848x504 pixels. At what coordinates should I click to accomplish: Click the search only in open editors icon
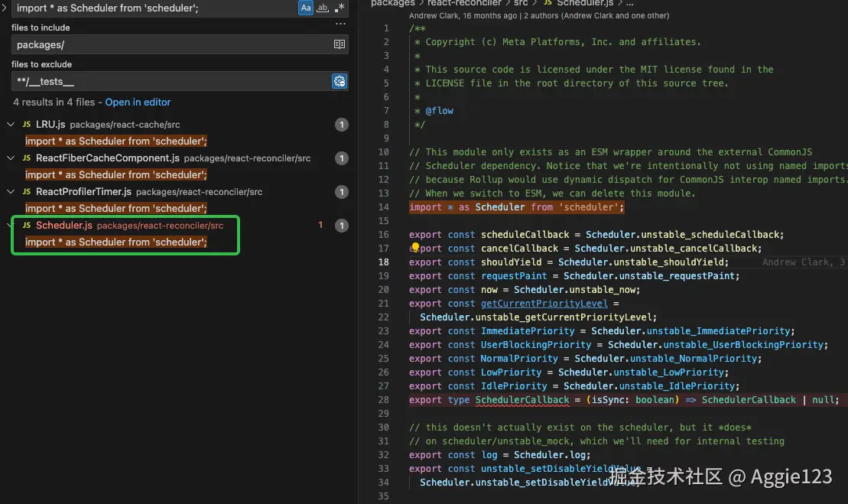(x=340, y=45)
